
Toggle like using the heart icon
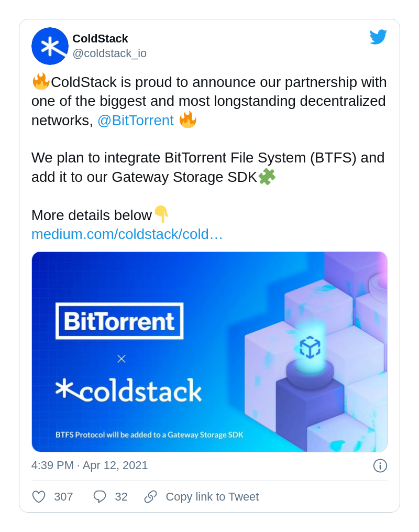pos(38,496)
